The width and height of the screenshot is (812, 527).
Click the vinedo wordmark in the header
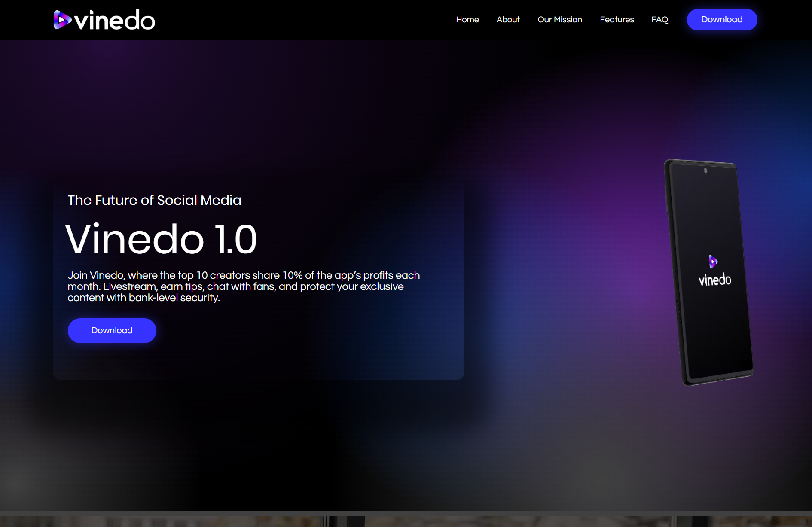tap(114, 21)
